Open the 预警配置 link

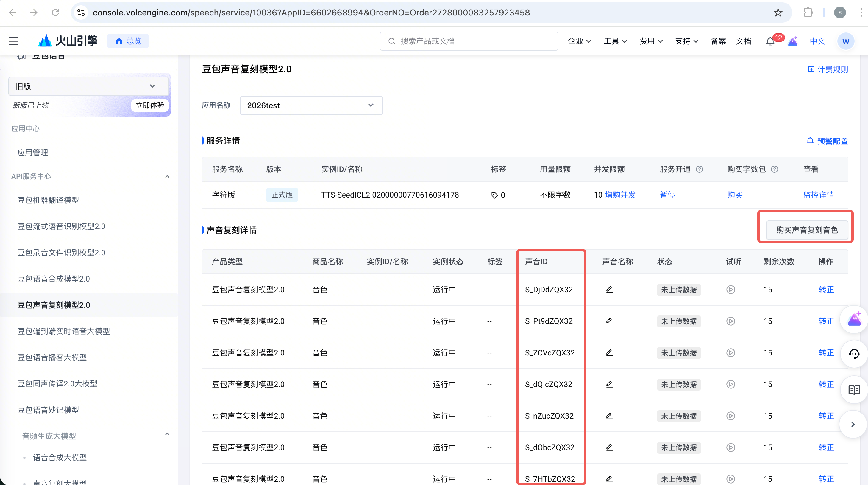[x=827, y=141]
